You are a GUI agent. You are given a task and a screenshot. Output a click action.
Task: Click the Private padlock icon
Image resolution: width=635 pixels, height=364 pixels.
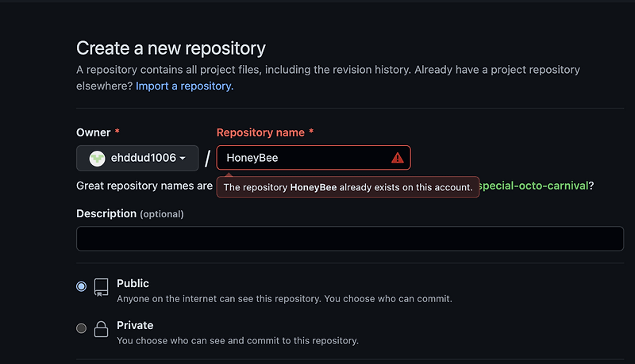(101, 329)
